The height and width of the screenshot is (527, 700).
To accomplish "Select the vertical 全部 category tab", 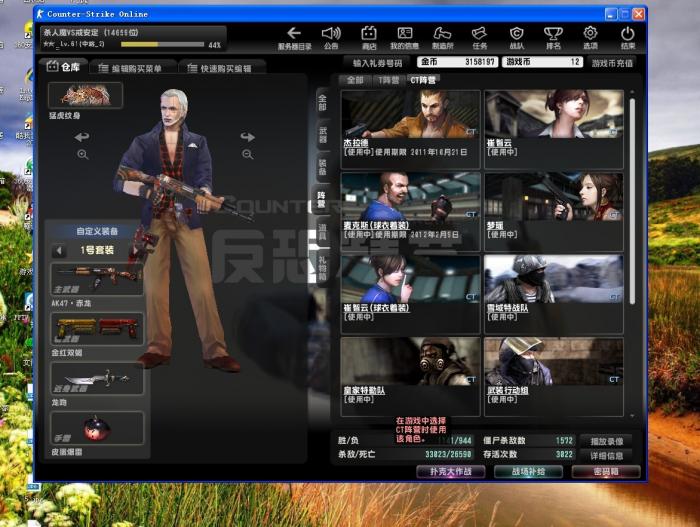I will (322, 103).
